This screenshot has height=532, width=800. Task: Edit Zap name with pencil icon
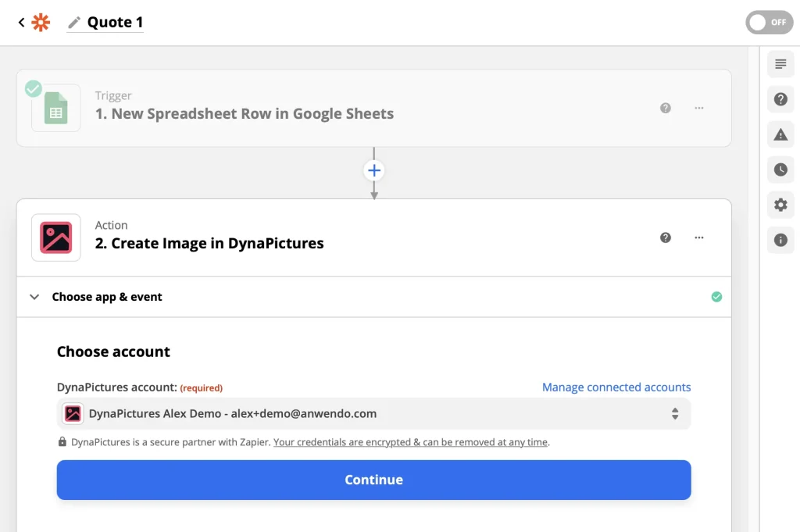(74, 23)
